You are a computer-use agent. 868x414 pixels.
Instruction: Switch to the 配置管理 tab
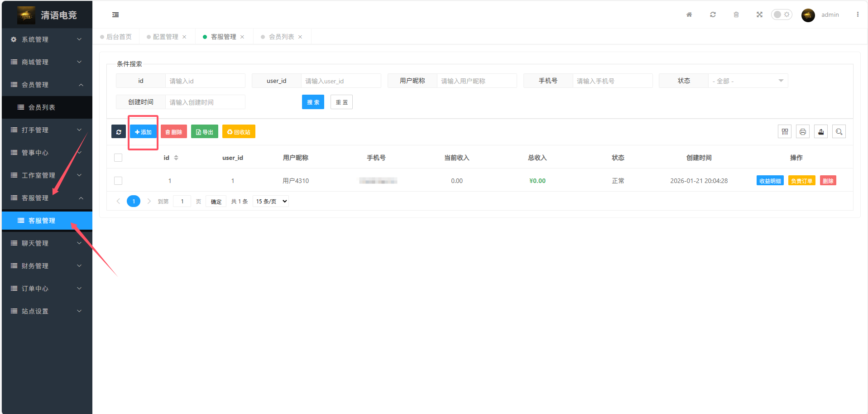pyautogui.click(x=165, y=37)
